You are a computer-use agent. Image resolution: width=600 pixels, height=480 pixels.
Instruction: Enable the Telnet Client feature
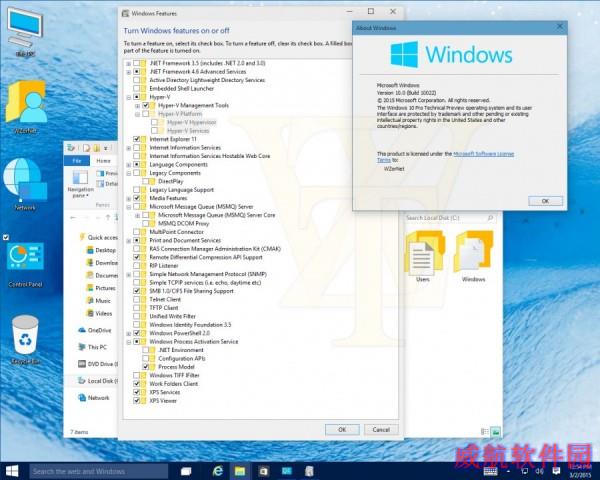point(136,299)
